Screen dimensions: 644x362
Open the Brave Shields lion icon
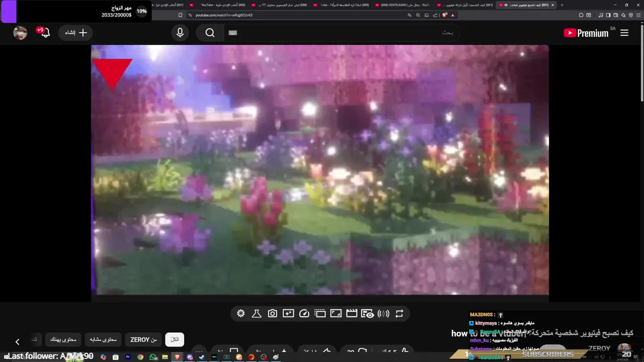445,15
